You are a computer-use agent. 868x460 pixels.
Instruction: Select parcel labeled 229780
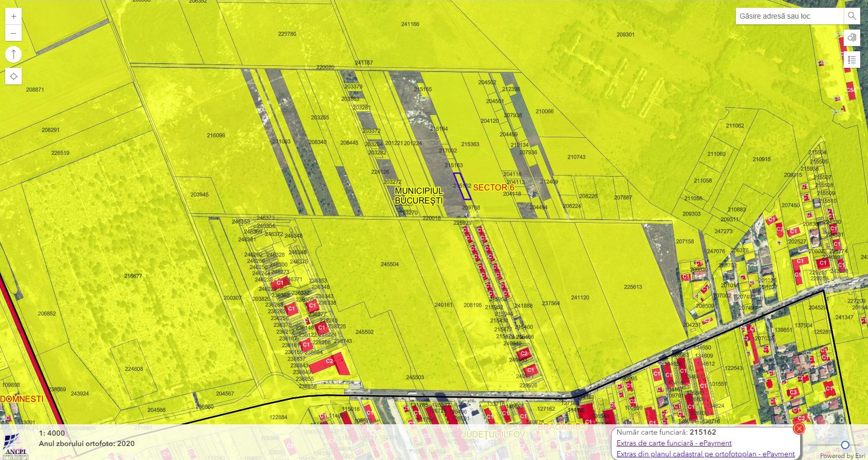(x=287, y=34)
